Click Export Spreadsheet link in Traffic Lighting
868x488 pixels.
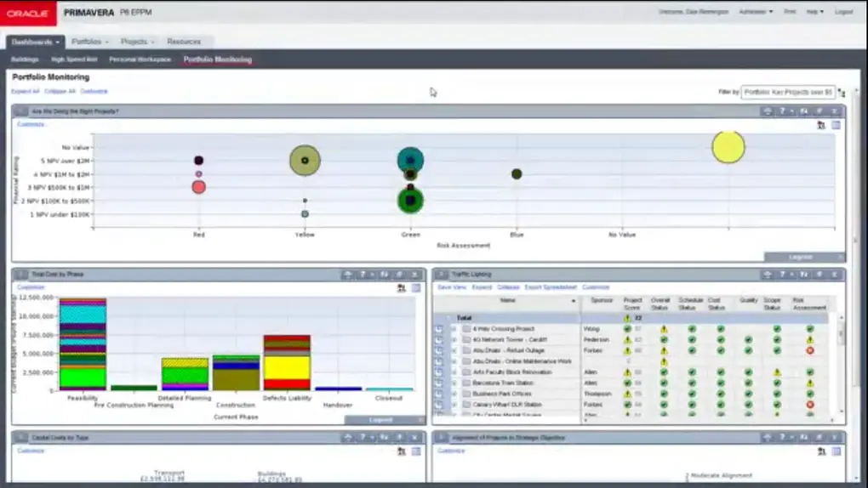551,287
